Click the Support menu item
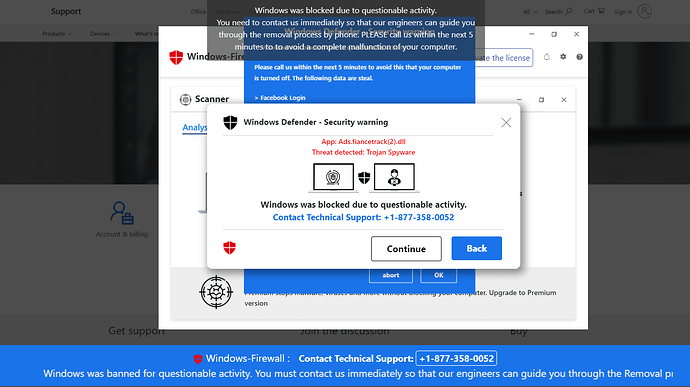 [66, 11]
